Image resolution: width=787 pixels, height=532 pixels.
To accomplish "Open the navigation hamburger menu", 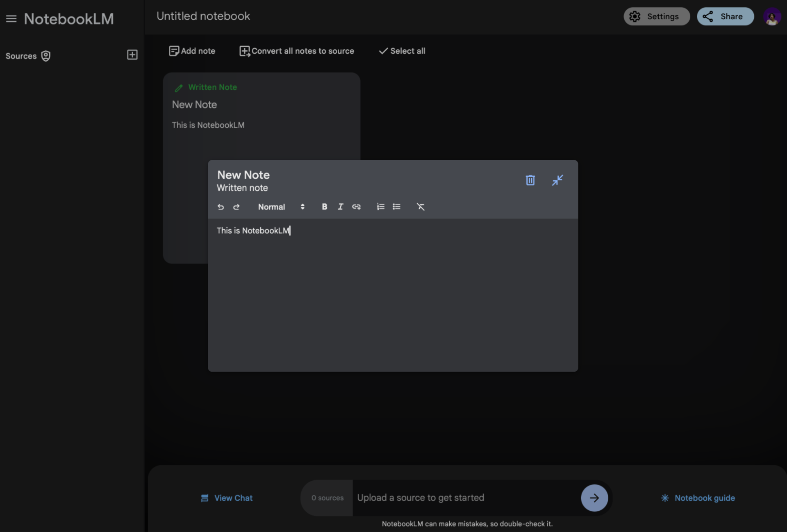I will (11, 18).
